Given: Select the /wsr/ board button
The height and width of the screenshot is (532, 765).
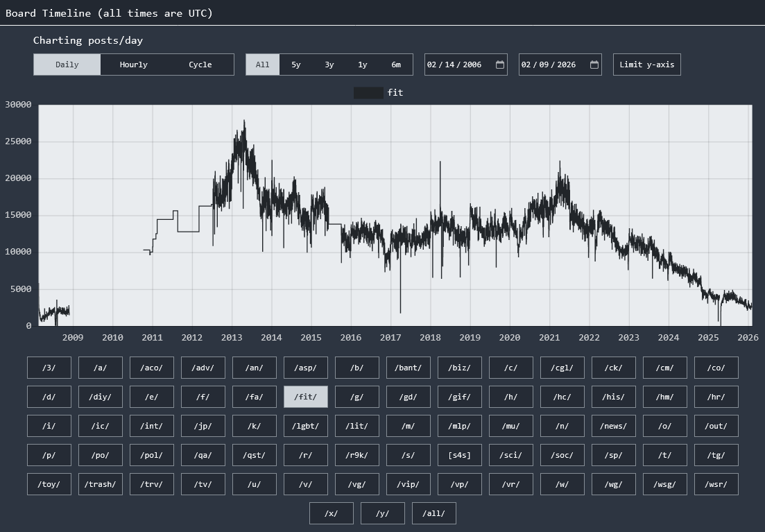Looking at the screenshot, I should [x=716, y=485].
